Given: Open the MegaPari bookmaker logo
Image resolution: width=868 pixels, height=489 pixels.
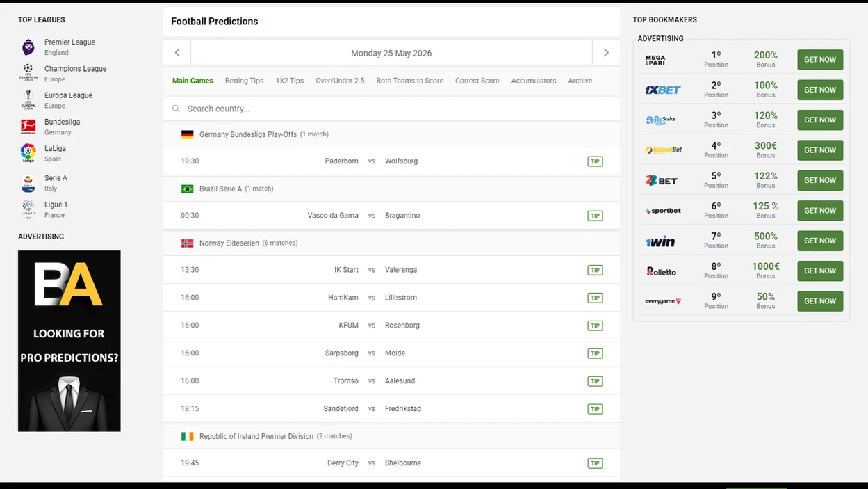Looking at the screenshot, I should point(655,60).
